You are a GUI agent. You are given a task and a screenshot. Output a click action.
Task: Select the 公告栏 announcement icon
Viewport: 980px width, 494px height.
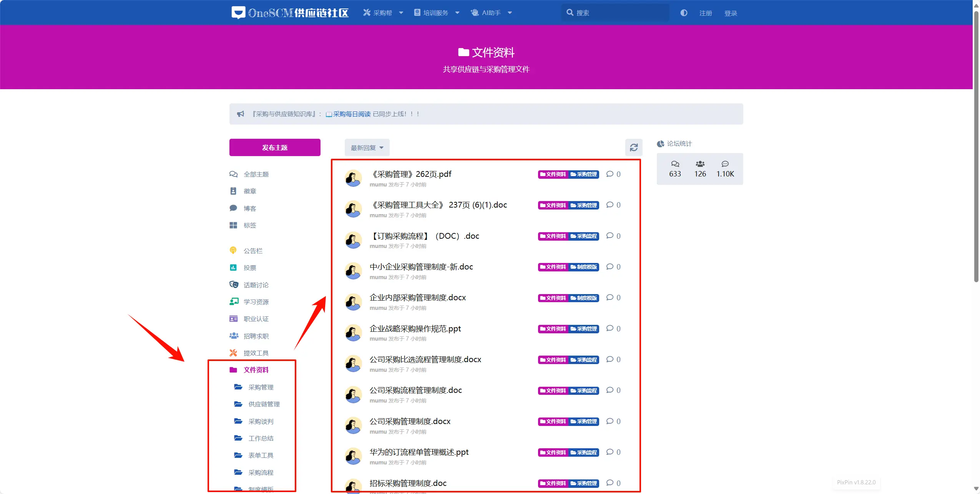click(x=234, y=250)
